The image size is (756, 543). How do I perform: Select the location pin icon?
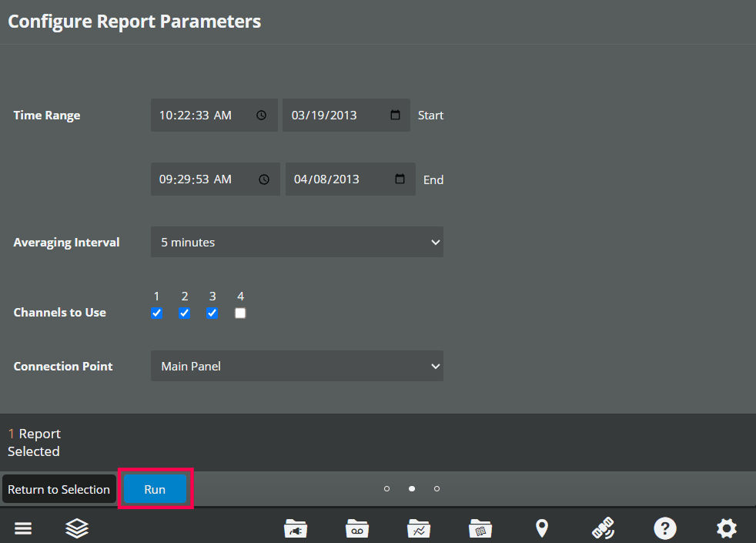coord(541,528)
